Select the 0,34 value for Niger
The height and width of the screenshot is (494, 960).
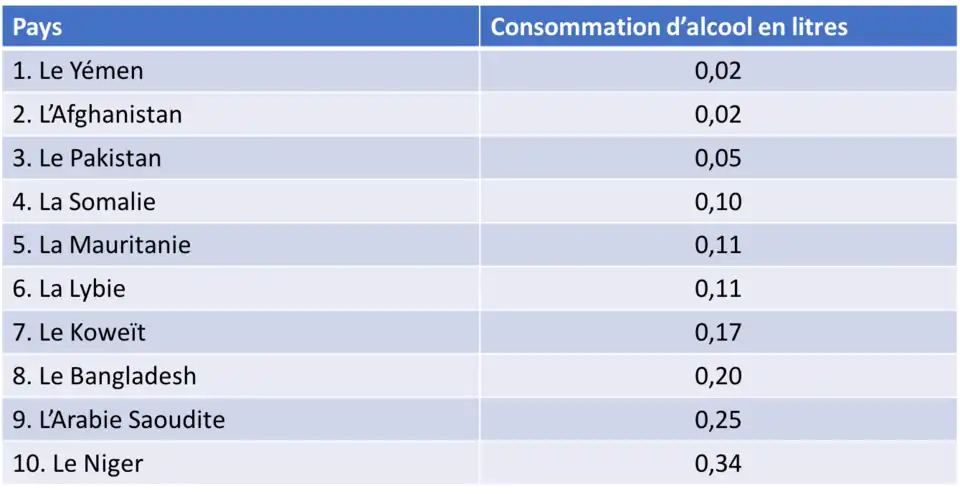718,463
